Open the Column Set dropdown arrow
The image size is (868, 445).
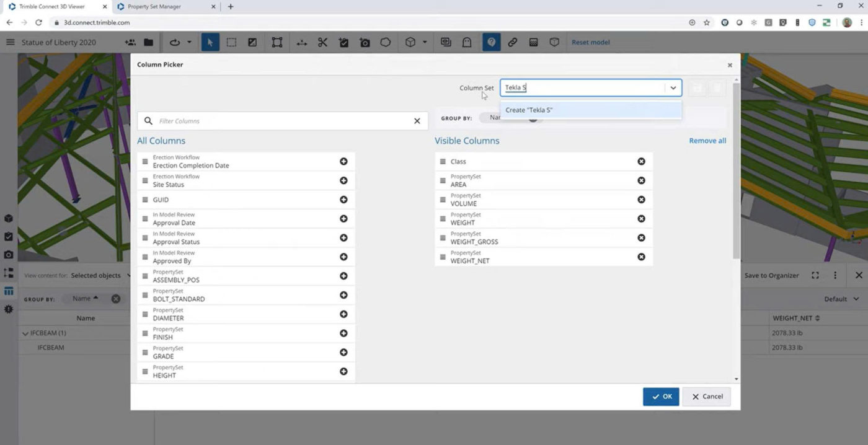673,87
